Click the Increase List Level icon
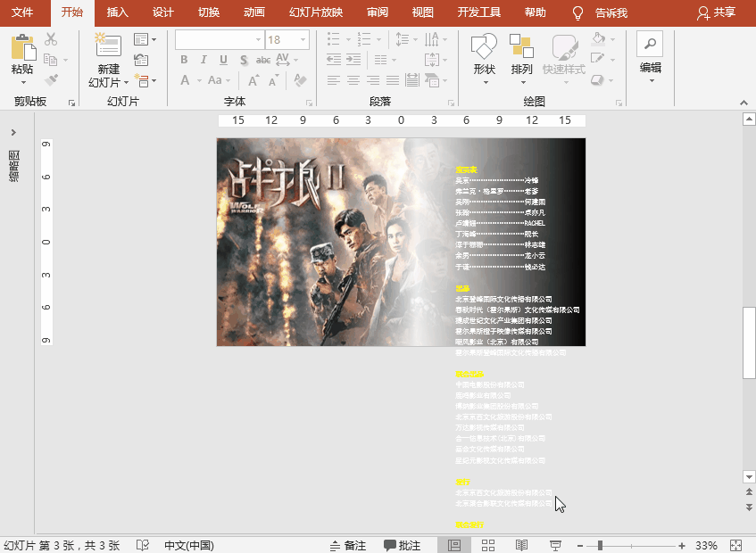 pyautogui.click(x=353, y=60)
